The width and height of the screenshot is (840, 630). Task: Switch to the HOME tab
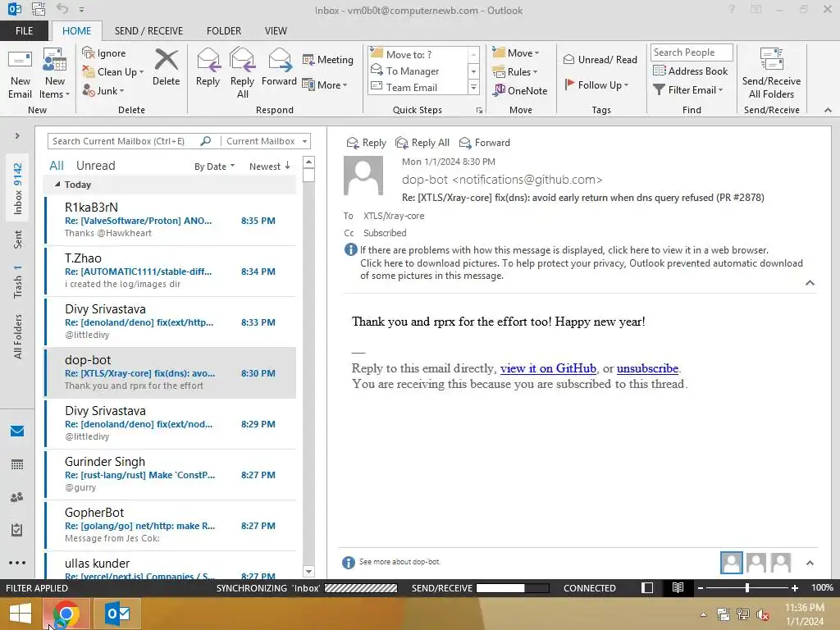click(76, 30)
